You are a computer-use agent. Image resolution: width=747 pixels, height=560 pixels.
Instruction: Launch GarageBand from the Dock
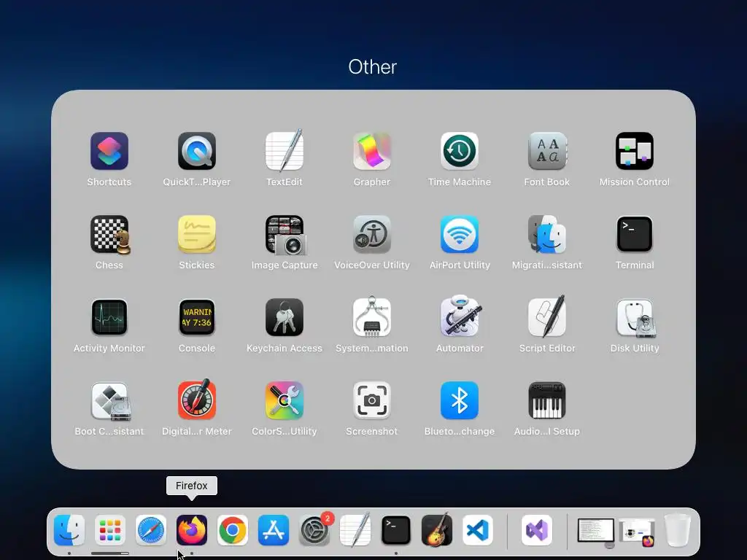437,530
